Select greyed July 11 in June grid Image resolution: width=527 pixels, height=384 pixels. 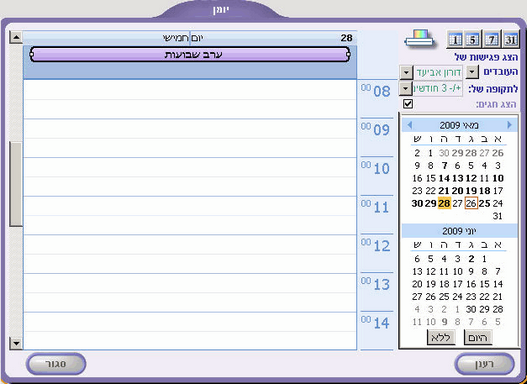point(417,322)
